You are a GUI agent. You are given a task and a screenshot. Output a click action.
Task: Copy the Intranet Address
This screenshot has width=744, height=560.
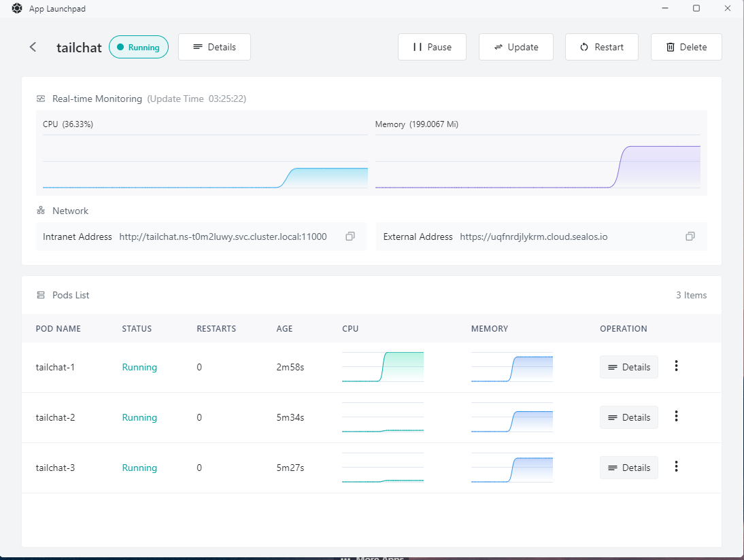[350, 237]
